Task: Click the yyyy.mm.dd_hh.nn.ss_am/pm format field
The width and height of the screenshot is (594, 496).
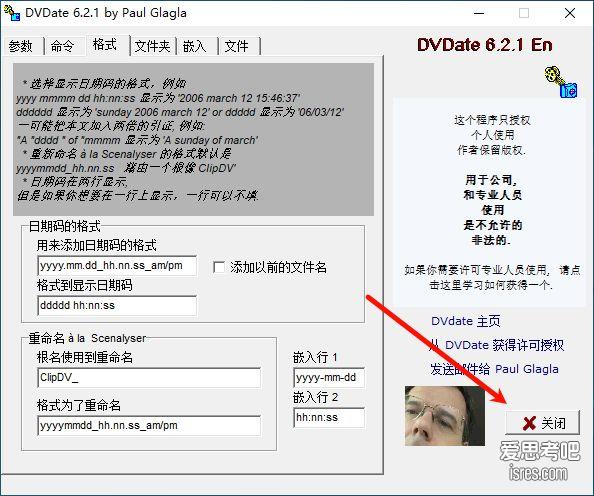Action: 117,266
